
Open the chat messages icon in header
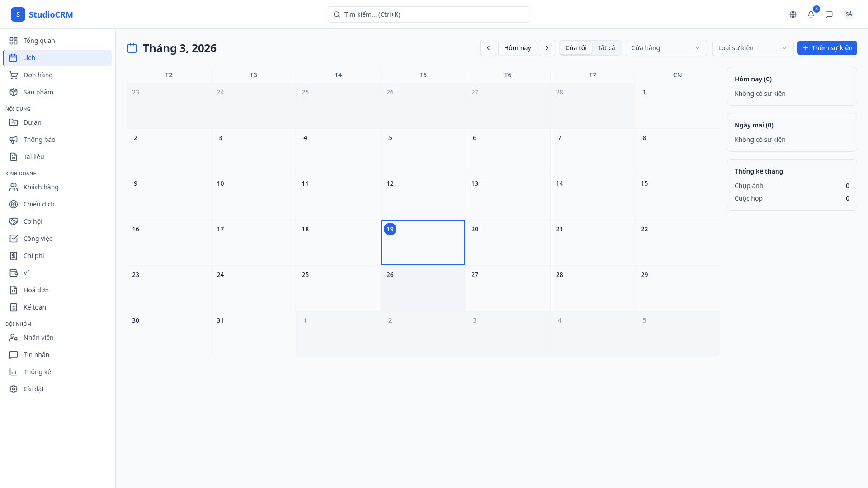coord(829,14)
